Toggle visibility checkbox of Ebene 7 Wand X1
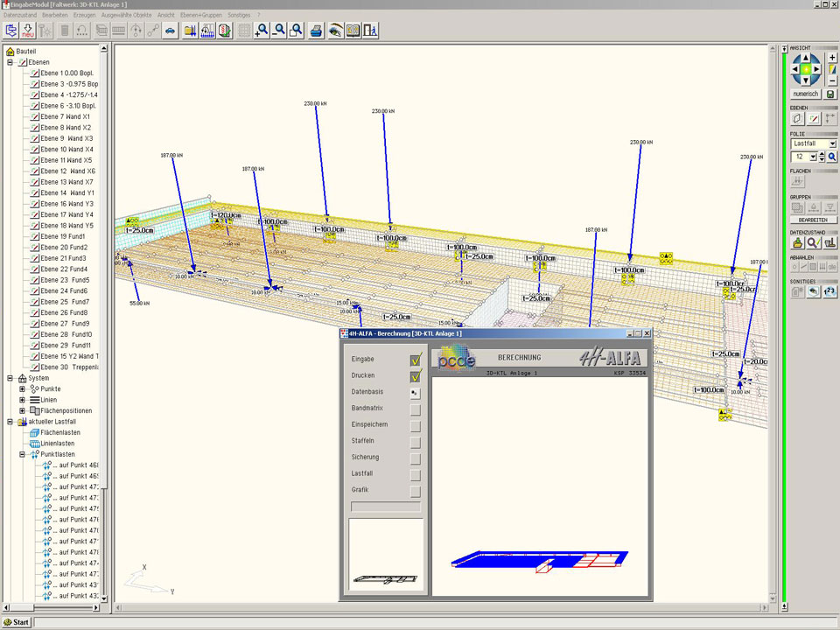 pos(35,116)
